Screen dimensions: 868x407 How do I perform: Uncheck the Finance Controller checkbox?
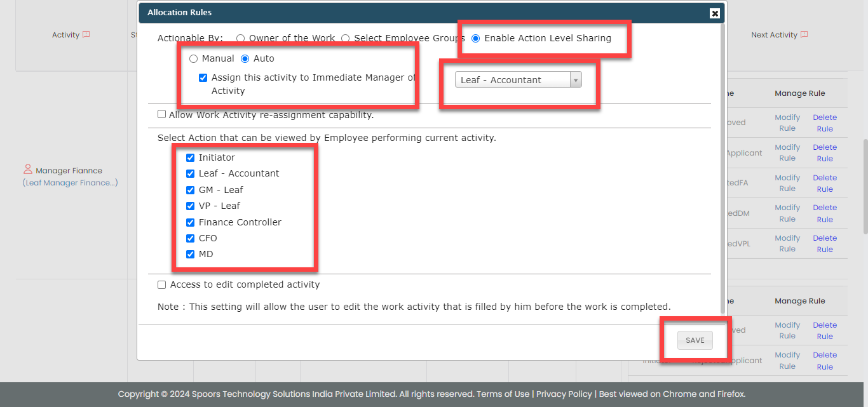click(x=190, y=222)
